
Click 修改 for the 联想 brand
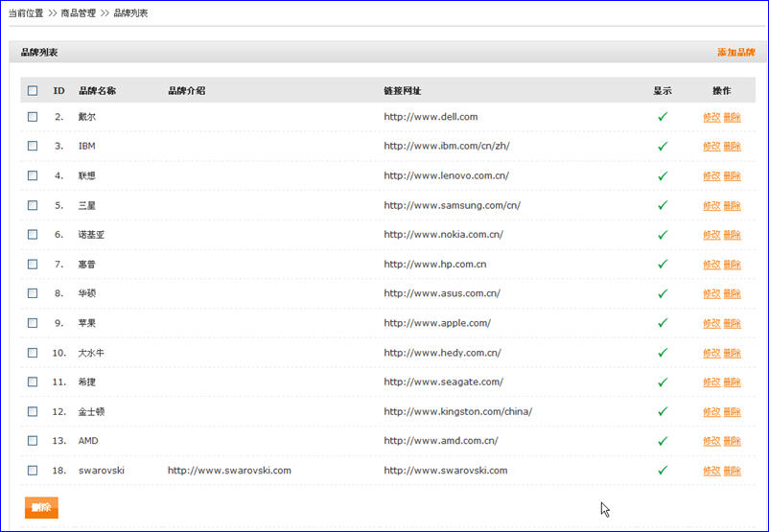(711, 176)
